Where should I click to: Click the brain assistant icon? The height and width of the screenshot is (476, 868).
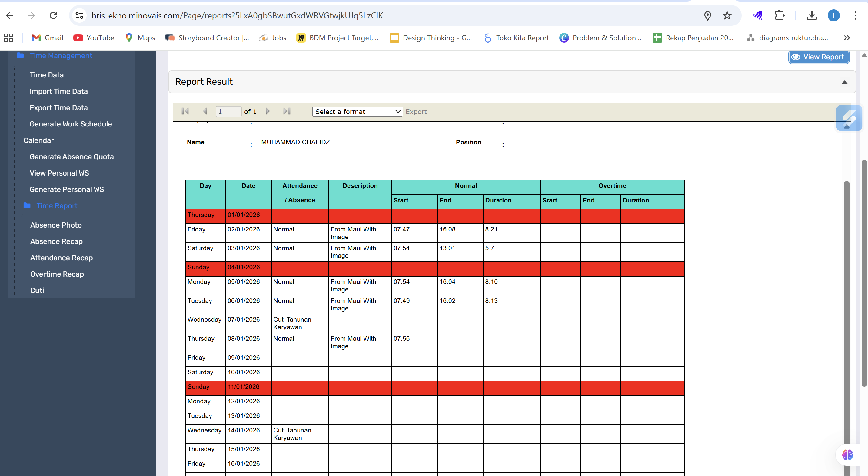coord(847,455)
